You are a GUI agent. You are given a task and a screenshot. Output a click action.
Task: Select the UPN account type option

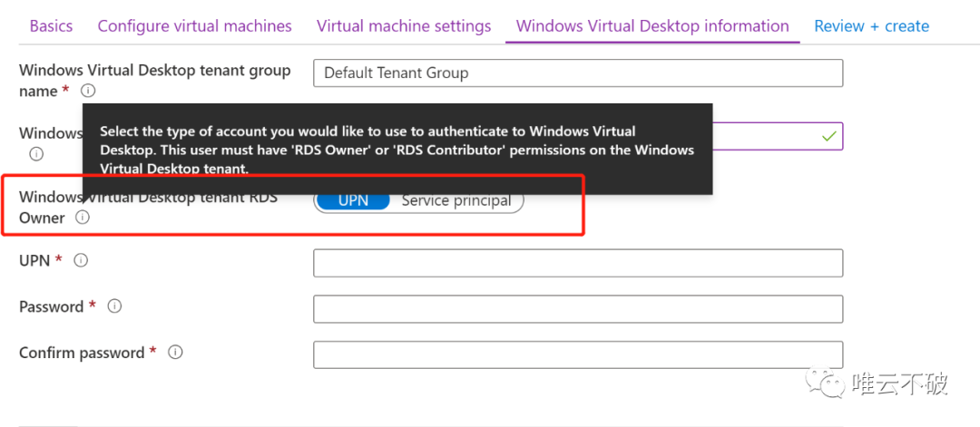(352, 200)
